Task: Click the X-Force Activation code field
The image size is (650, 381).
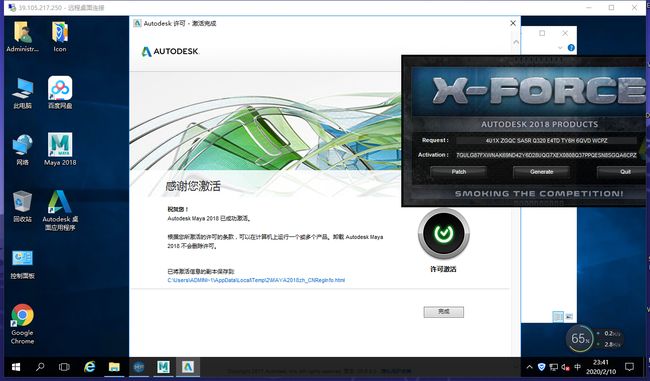Action: point(546,155)
